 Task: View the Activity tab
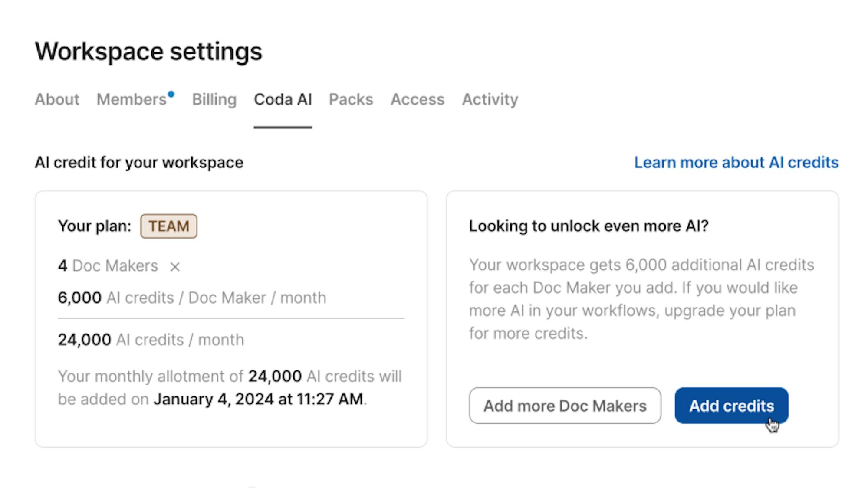(x=490, y=99)
